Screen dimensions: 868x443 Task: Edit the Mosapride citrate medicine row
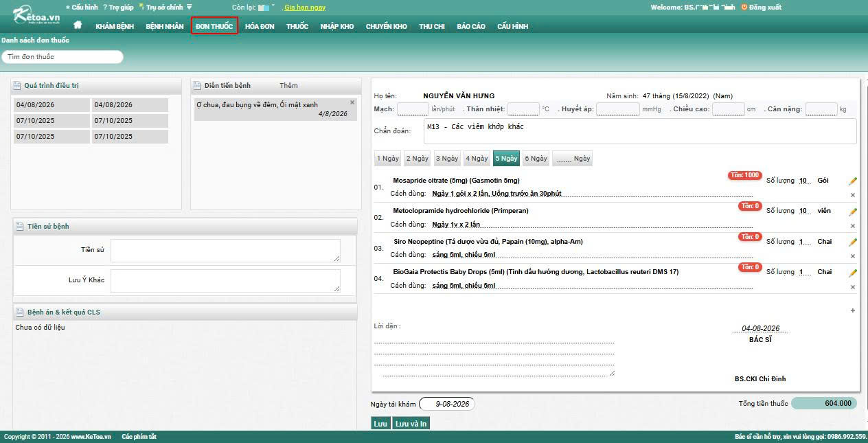pos(853,181)
